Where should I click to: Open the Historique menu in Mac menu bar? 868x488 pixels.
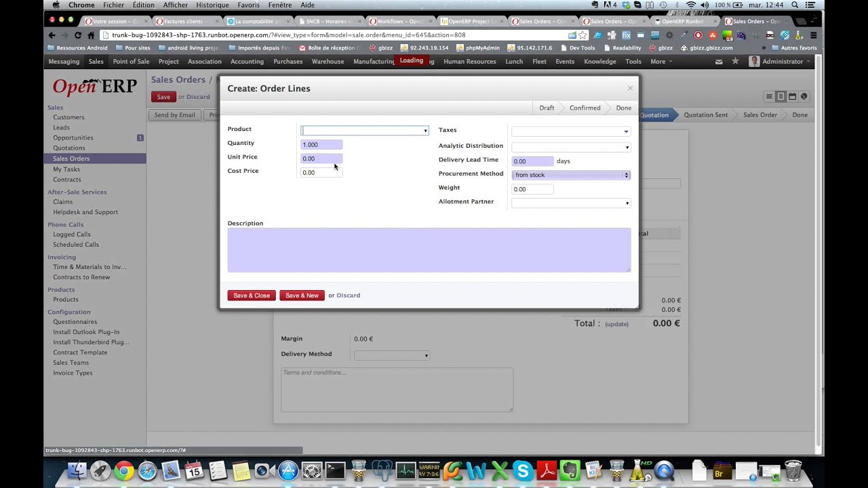pos(212,5)
